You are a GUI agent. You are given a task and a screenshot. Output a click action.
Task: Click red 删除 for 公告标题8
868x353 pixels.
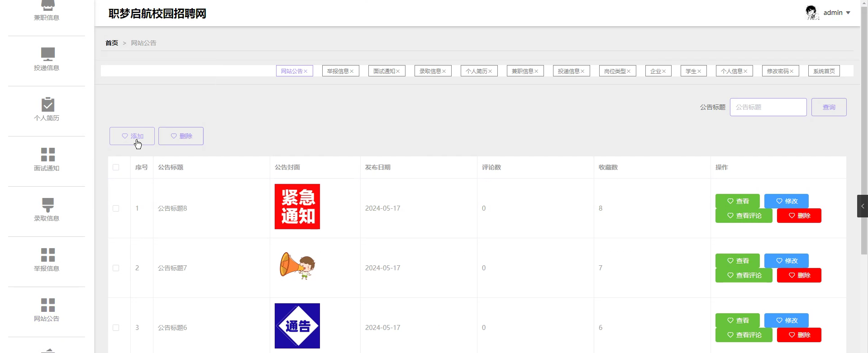(799, 216)
